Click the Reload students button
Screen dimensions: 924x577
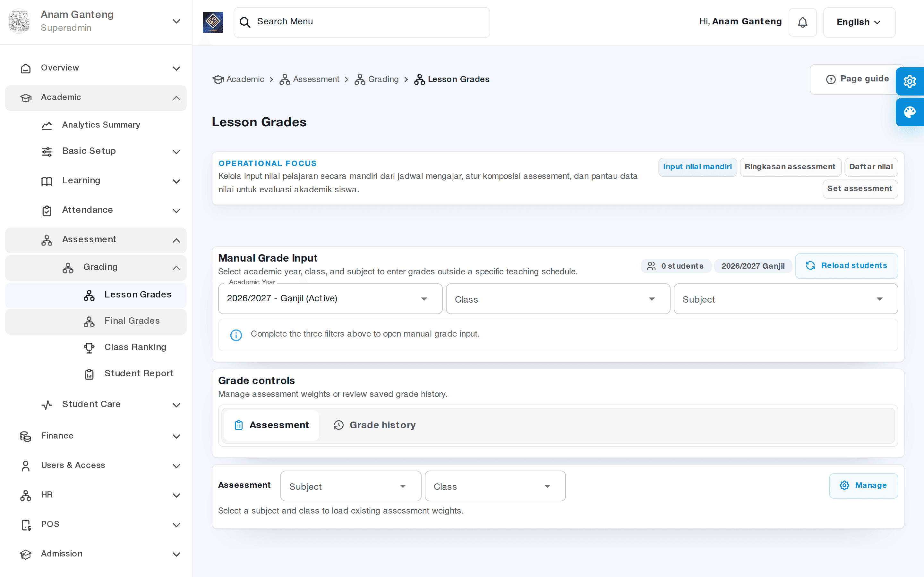846,266
